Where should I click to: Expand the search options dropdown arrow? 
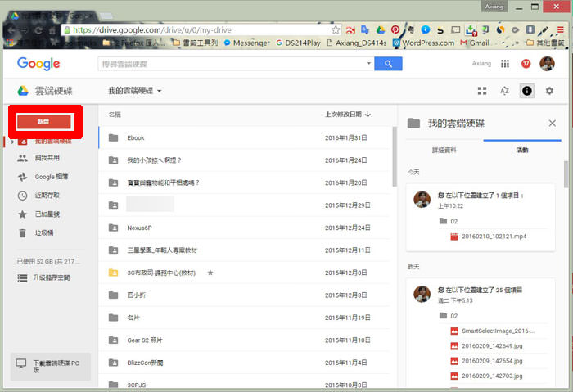[368, 64]
